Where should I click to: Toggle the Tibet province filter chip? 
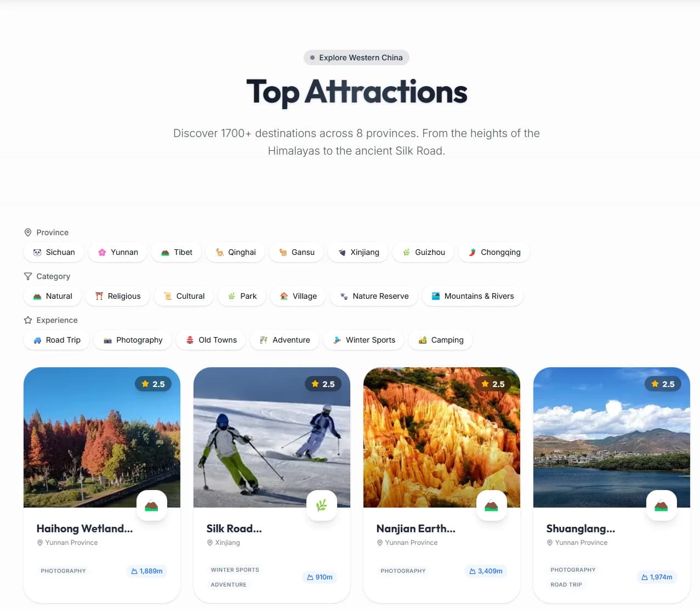177,252
